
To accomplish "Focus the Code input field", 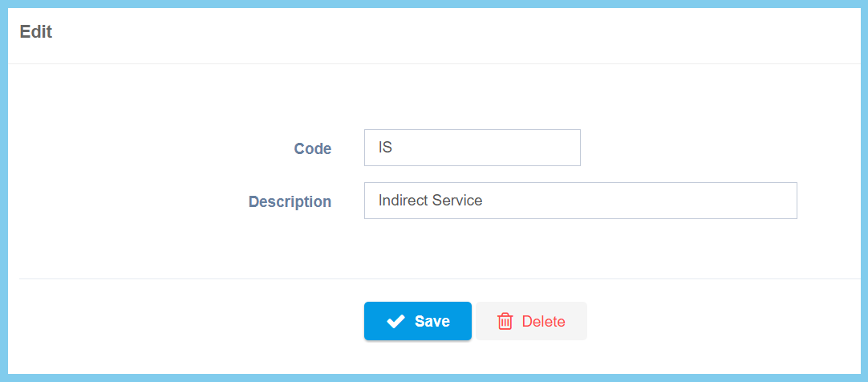I will tap(472, 148).
